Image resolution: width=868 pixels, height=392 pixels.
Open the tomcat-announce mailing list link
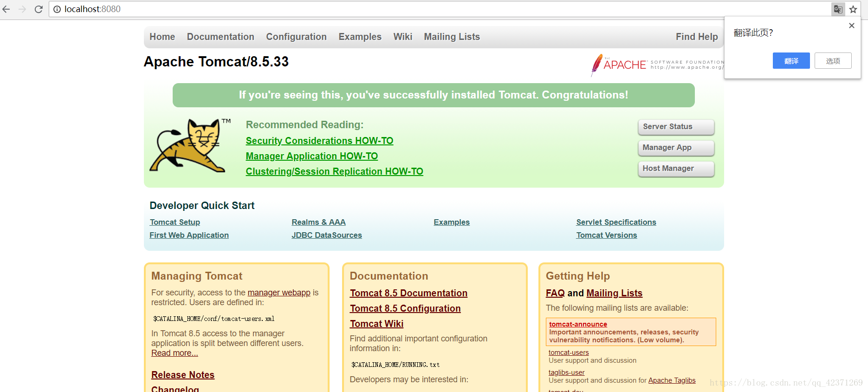point(578,324)
